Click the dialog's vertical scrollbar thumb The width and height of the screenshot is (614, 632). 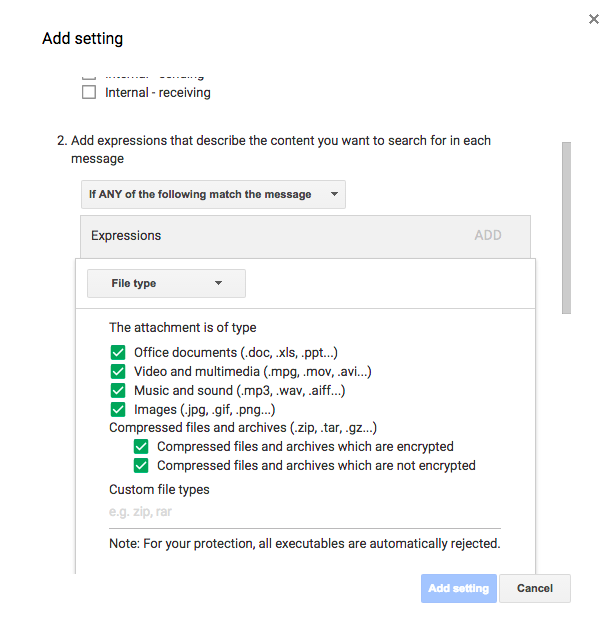[566, 228]
